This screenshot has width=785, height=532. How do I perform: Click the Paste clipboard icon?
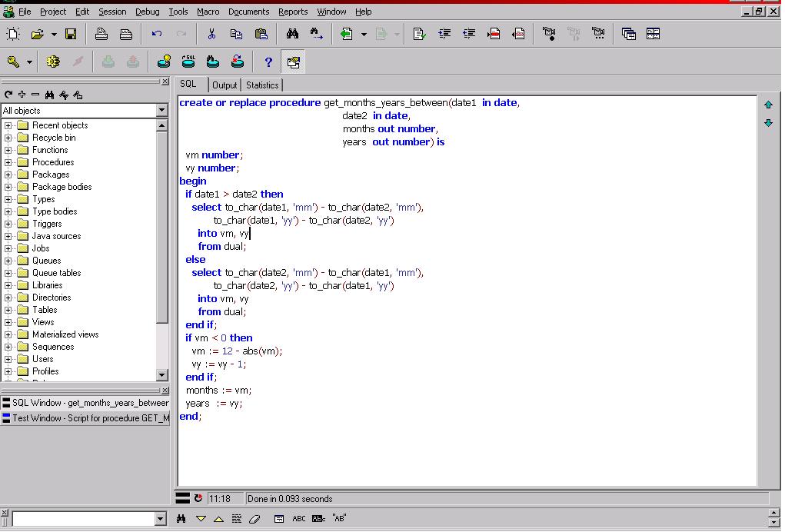261,34
